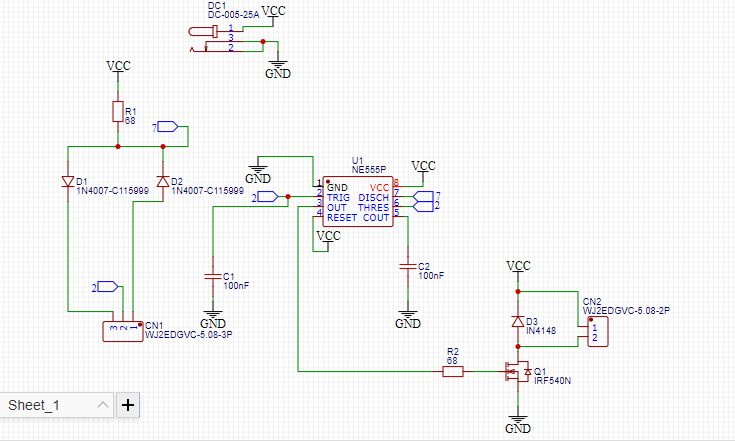Click the U1 designator text
This screenshot has width=735, height=441.
[x=357, y=161]
